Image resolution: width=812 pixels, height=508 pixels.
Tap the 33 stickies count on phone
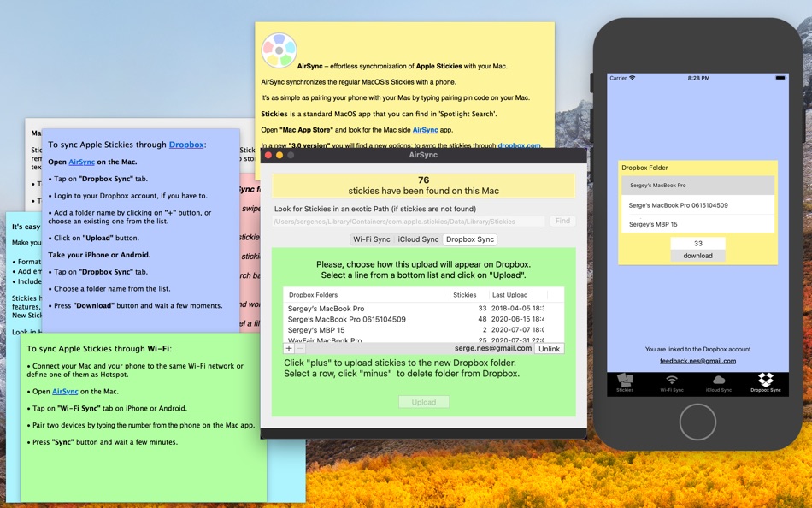click(x=697, y=243)
